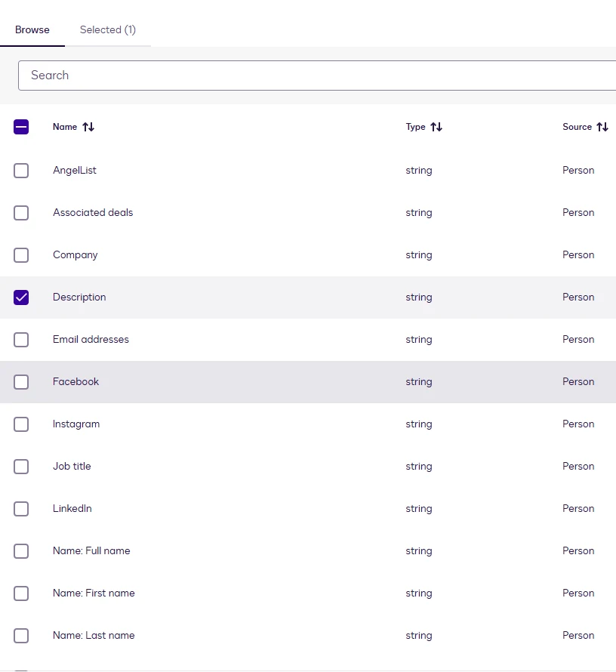Select the Name: First name text
Screen dimensions: 616x672
click(94, 593)
